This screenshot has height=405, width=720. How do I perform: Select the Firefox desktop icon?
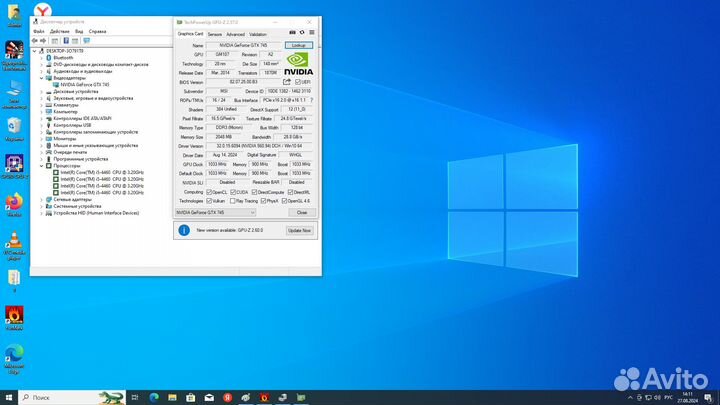click(14, 205)
